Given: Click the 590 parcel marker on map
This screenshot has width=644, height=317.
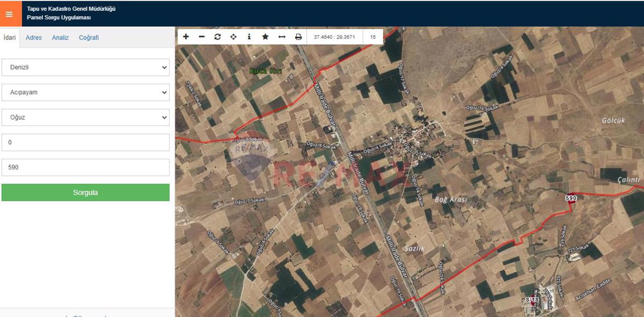Looking at the screenshot, I should click(x=570, y=198).
